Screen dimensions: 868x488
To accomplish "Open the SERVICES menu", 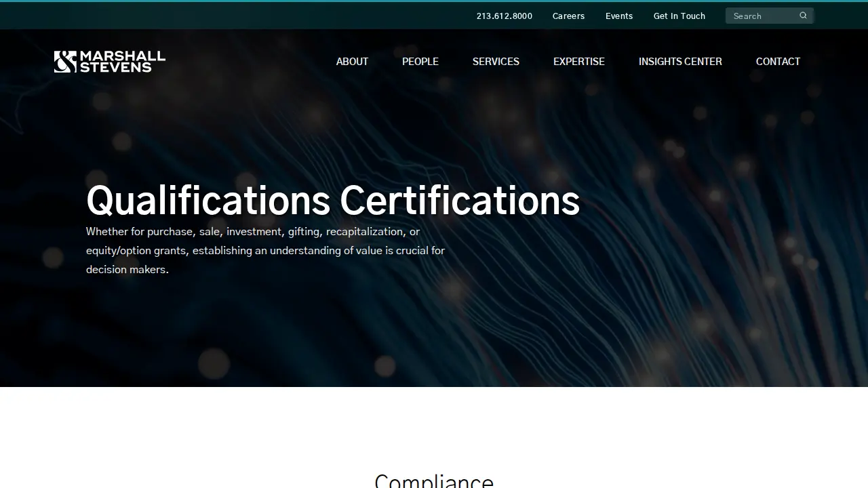I will [496, 62].
